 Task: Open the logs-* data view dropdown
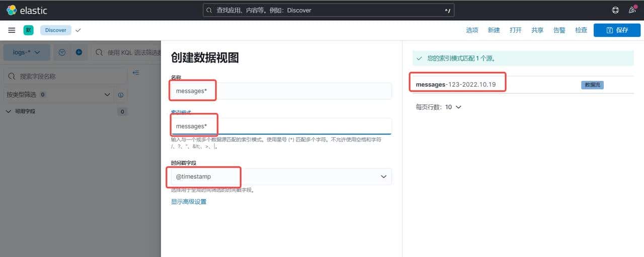click(x=27, y=52)
